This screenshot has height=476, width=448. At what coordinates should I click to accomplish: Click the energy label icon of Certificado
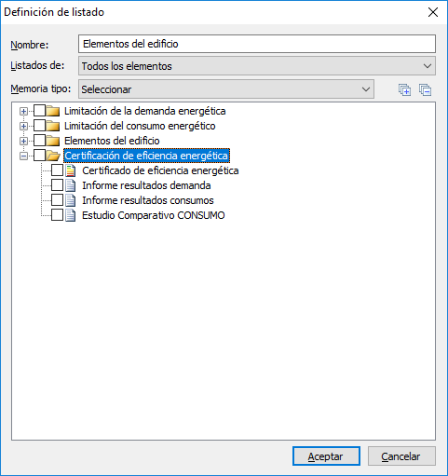pos(71,170)
